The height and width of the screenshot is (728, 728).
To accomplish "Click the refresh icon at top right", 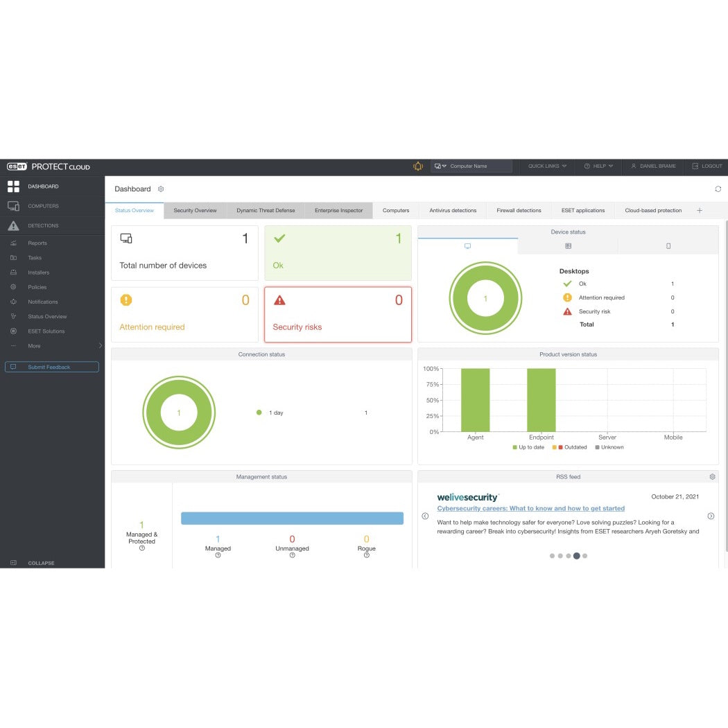I will tap(718, 189).
